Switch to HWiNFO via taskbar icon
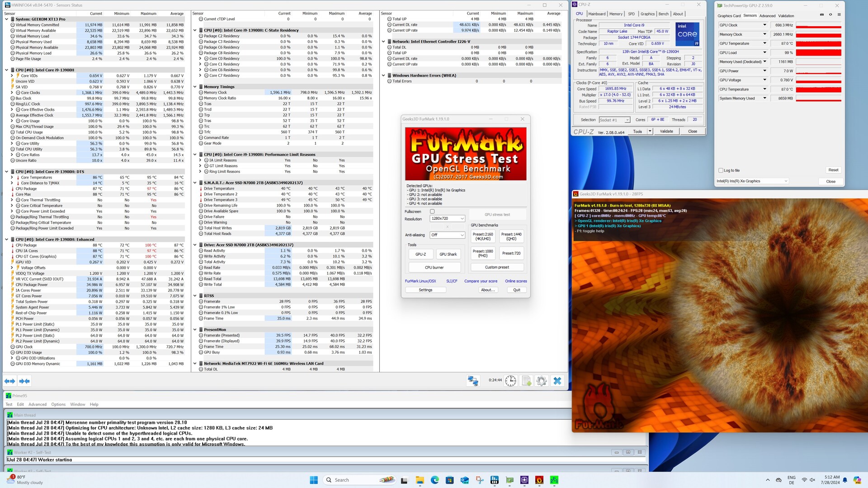 (495, 480)
